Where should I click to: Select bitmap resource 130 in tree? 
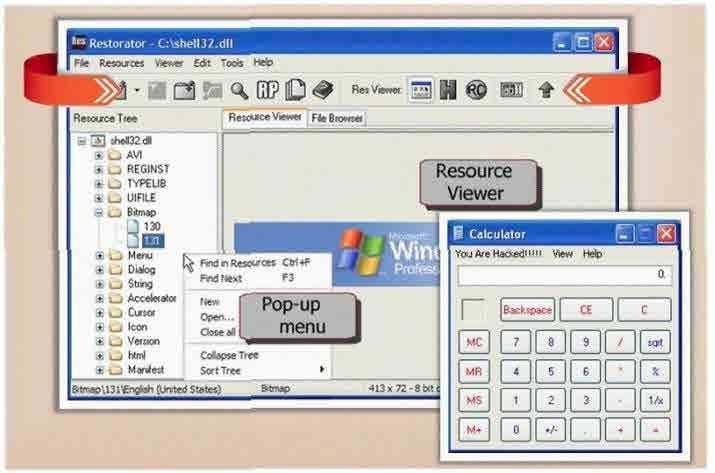click(x=152, y=227)
